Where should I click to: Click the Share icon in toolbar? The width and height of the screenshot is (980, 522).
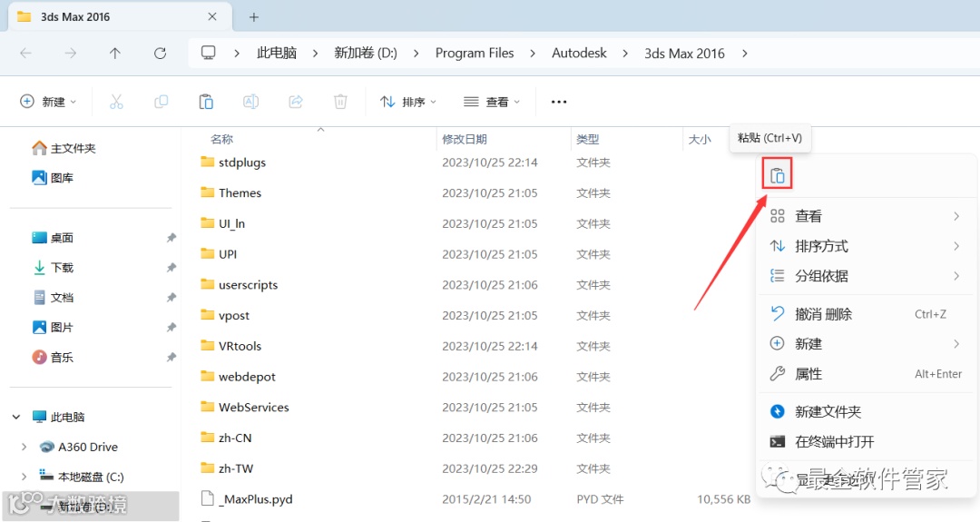pyautogui.click(x=296, y=102)
